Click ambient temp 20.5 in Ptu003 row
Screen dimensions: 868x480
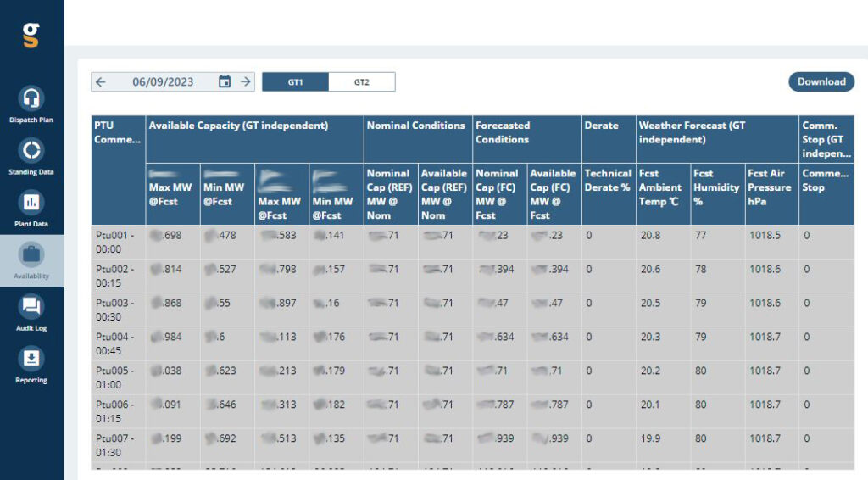click(650, 303)
